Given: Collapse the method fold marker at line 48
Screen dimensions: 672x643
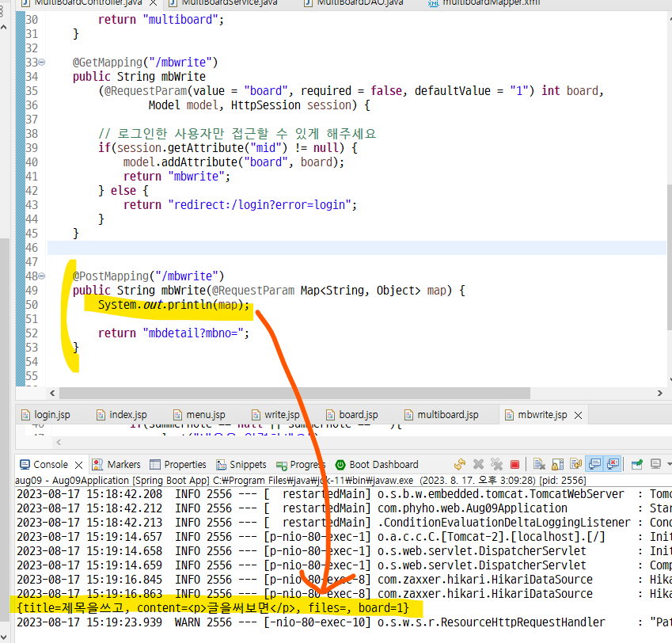Looking at the screenshot, I should [42, 276].
